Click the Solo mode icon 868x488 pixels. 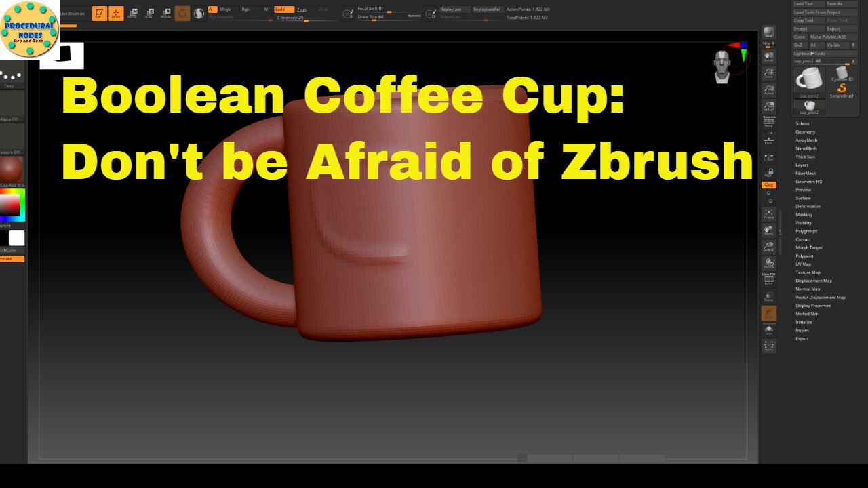[x=768, y=330]
